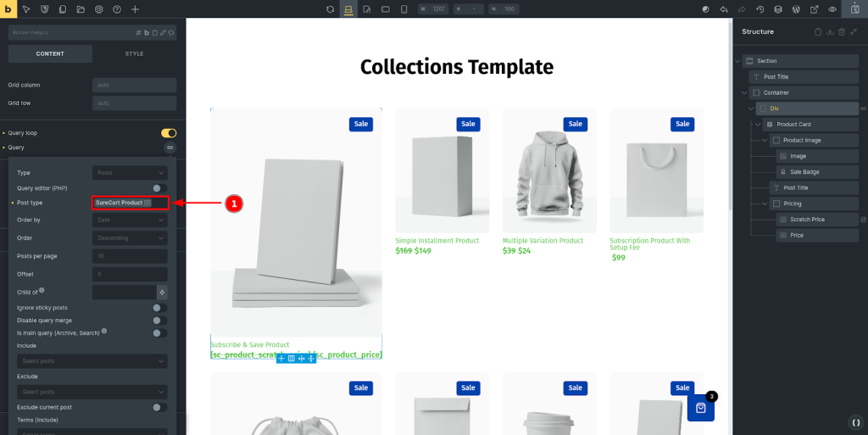Click the Simple Installment Product link
Screen dimensions: 868x435
coord(437,241)
